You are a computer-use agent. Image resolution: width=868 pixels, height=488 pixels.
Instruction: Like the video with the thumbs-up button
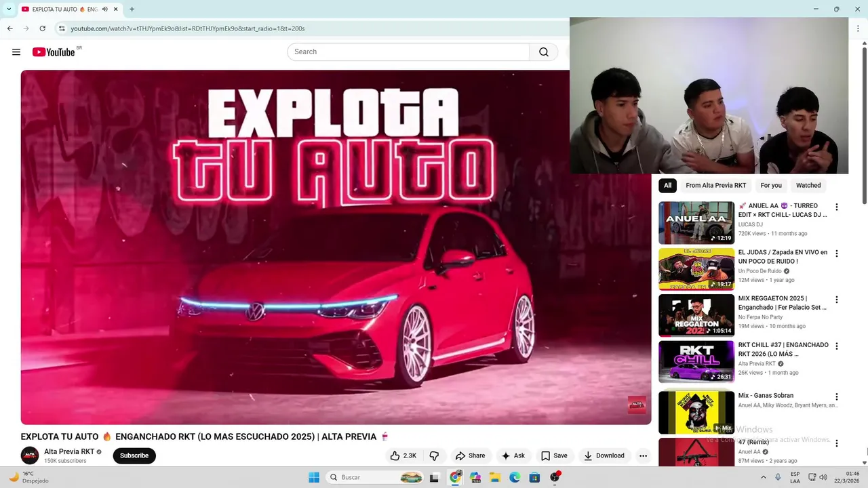[403, 455]
